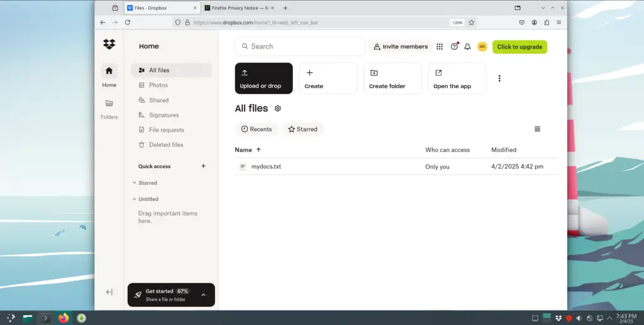Open Deleted files in sidebar

[x=171, y=145]
